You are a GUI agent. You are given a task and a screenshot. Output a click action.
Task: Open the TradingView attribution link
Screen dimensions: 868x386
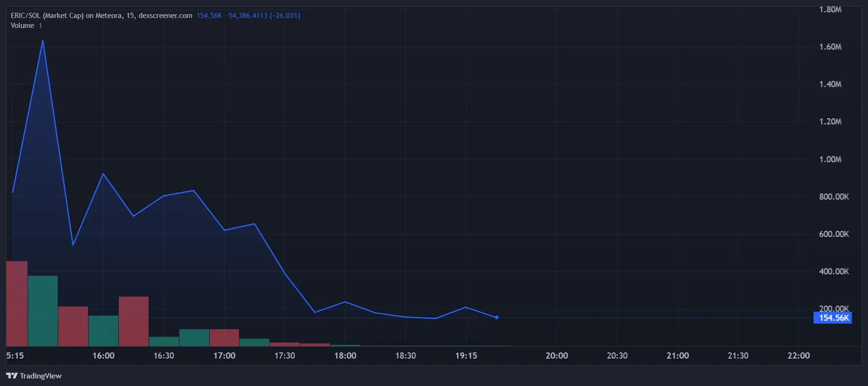point(34,376)
